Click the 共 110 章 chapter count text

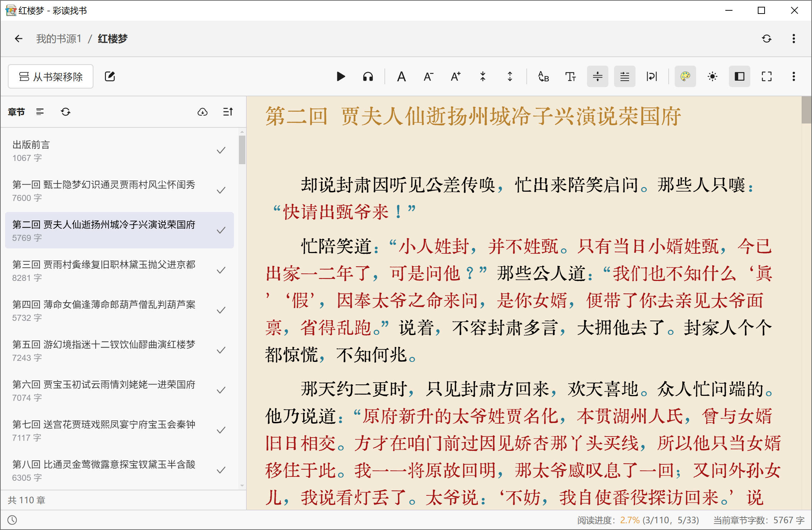(26, 500)
